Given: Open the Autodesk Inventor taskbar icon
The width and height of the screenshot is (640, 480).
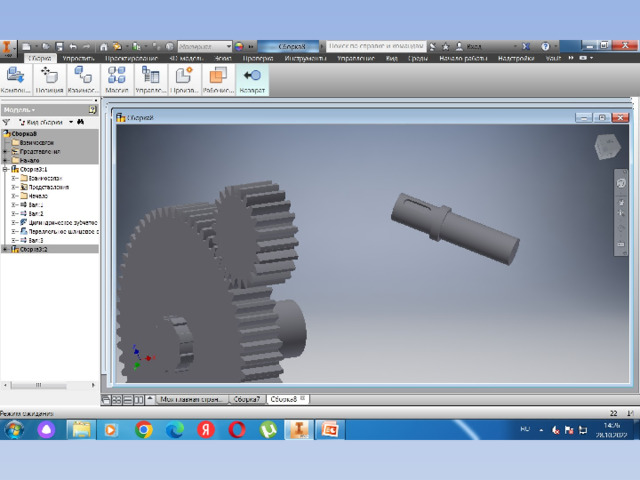Looking at the screenshot, I should 299,429.
